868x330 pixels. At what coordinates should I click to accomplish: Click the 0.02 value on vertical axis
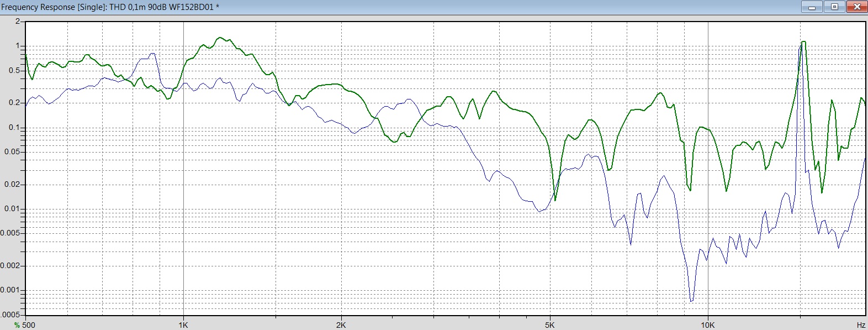[12, 185]
